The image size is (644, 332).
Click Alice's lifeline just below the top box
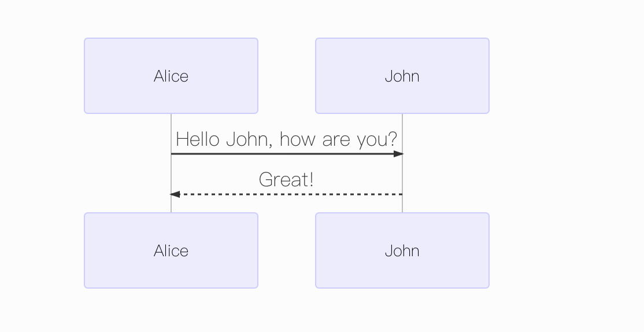coord(171,123)
